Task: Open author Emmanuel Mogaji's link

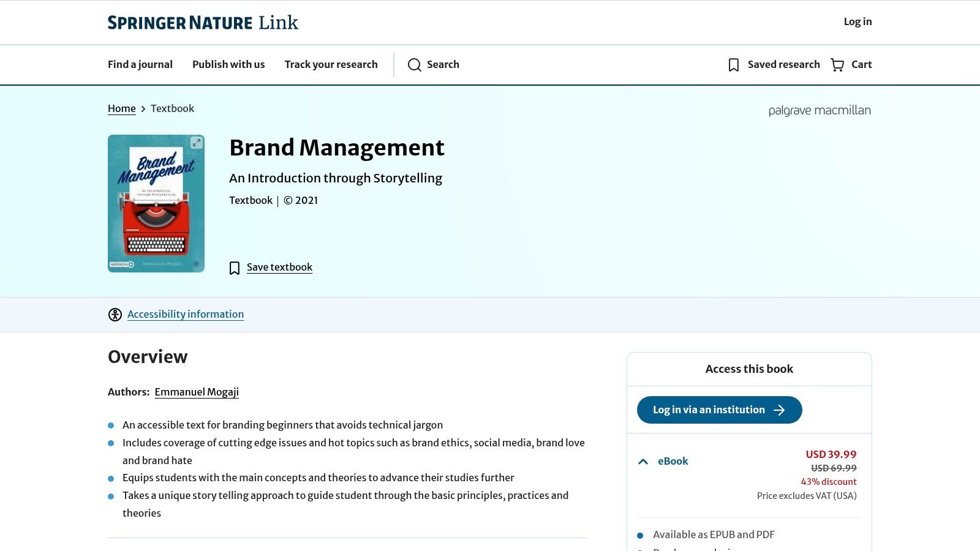Action: pyautogui.click(x=197, y=392)
